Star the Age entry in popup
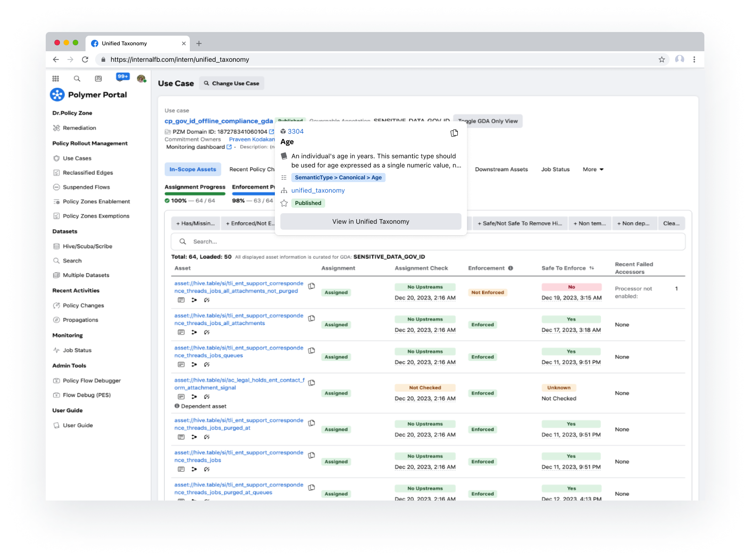Image resolution: width=751 pixels, height=560 pixels. [284, 203]
